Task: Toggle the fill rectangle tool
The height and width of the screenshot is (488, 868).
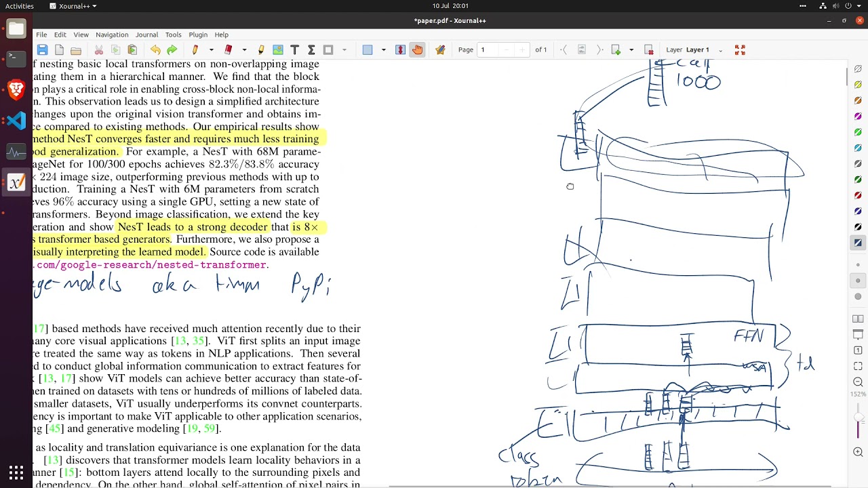Action: pos(368,49)
